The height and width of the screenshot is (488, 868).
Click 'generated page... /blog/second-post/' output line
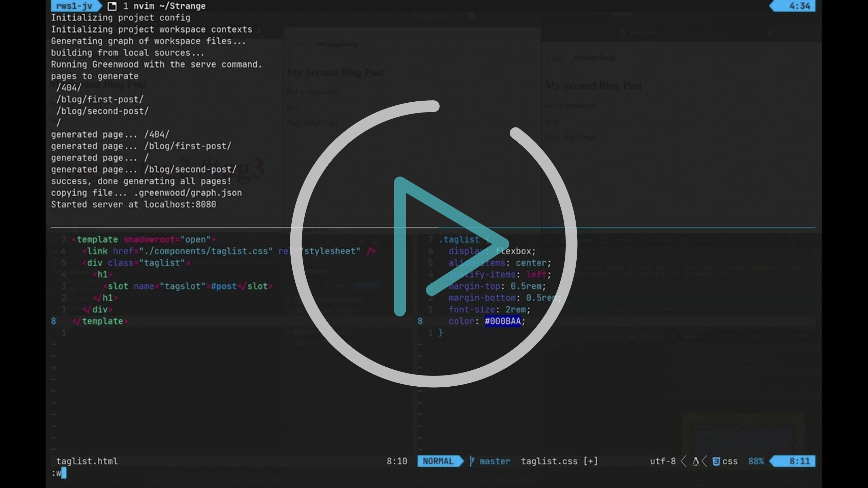tap(144, 169)
